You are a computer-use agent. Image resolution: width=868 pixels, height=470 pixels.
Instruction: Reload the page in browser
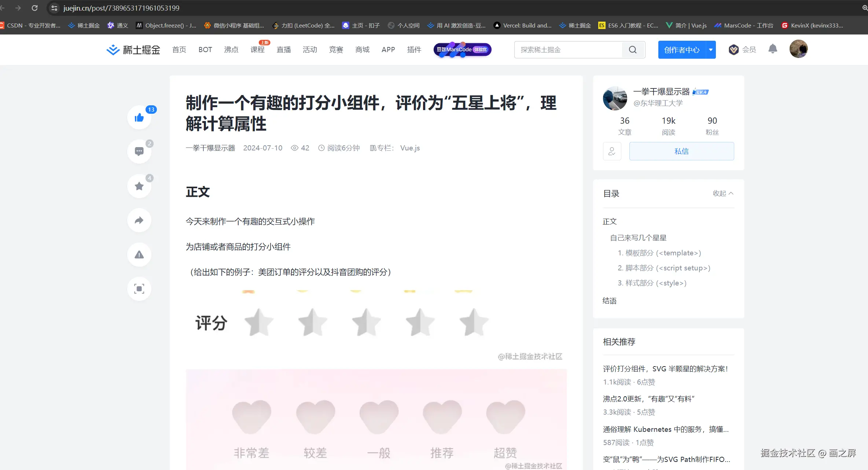tap(34, 8)
